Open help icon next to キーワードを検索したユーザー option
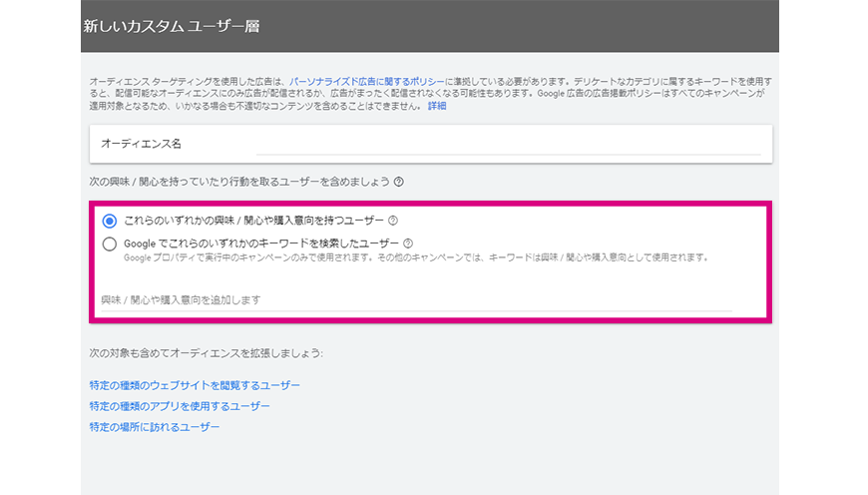 (x=408, y=244)
